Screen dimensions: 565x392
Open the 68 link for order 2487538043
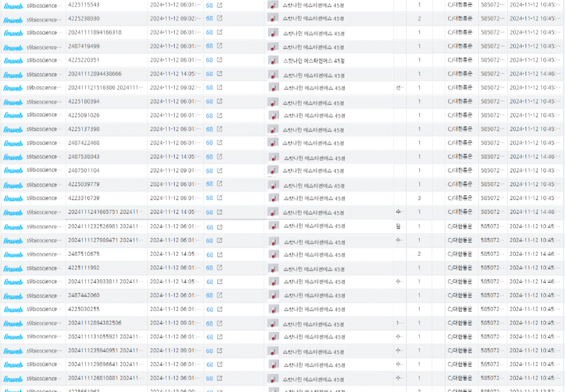(x=210, y=157)
